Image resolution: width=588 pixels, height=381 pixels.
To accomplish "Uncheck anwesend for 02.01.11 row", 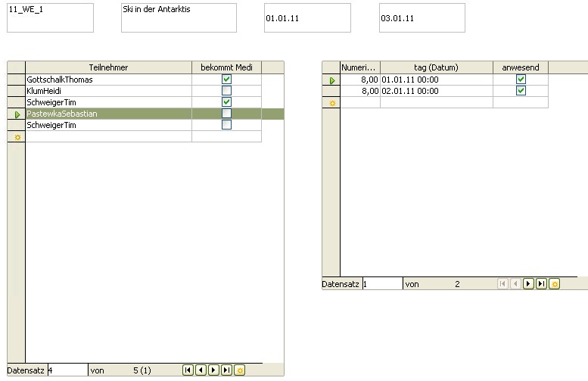I will click(x=520, y=91).
